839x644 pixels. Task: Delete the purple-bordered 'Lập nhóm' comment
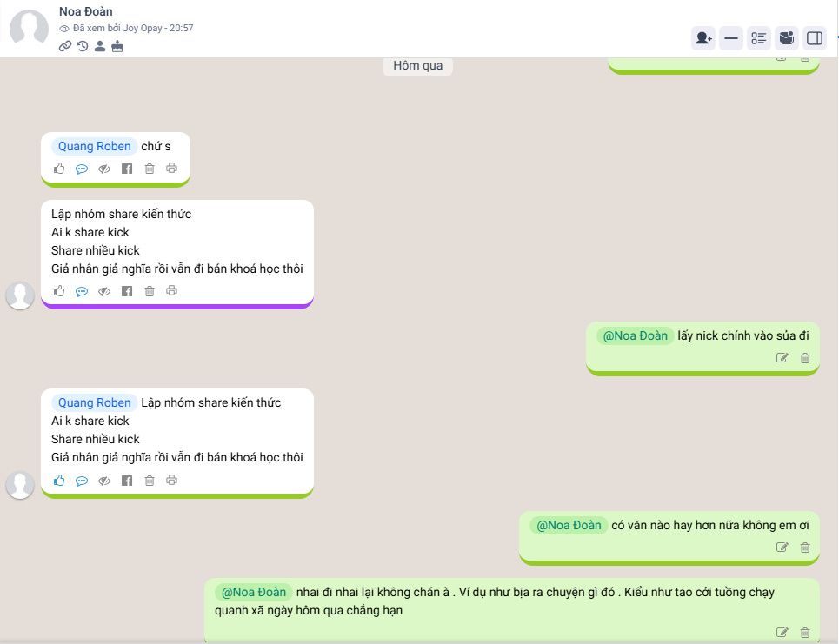point(150,291)
